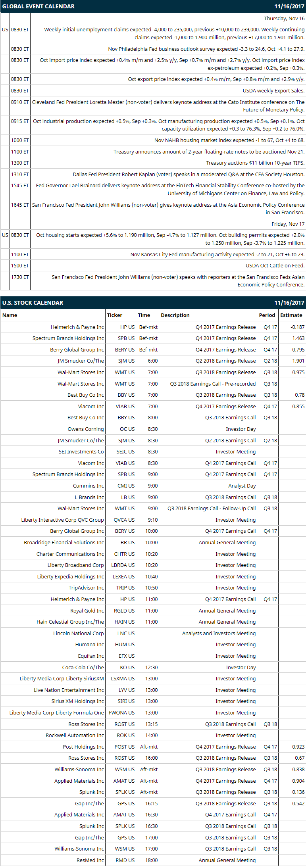
Task: Click the Treasury auctions $11 billion TIPS event
Action: click(x=255, y=163)
